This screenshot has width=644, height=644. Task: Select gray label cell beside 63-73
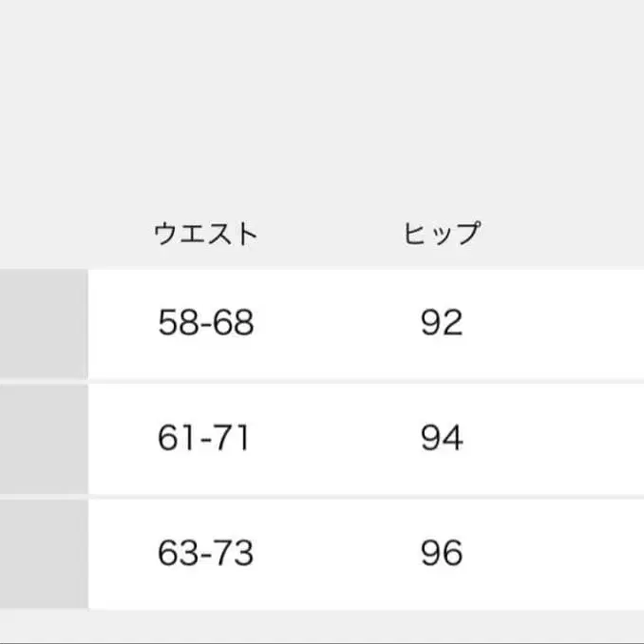43,553
